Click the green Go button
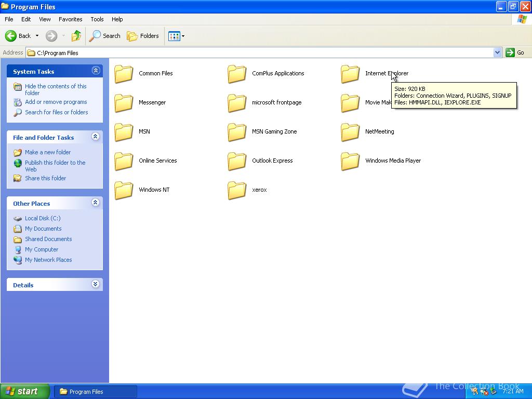 tap(515, 52)
